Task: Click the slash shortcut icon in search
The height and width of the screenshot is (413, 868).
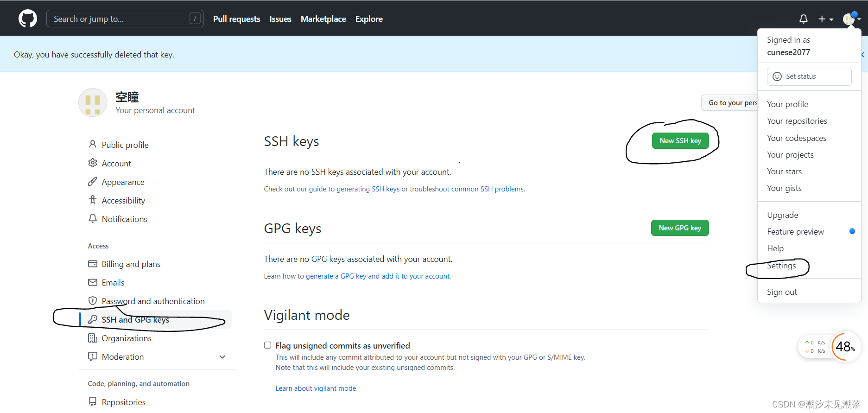Action: [195, 19]
